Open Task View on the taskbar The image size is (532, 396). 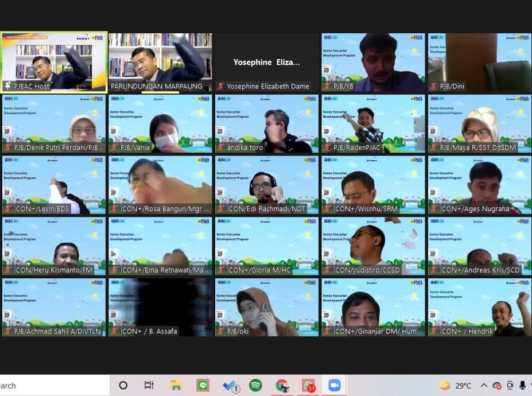point(149,385)
